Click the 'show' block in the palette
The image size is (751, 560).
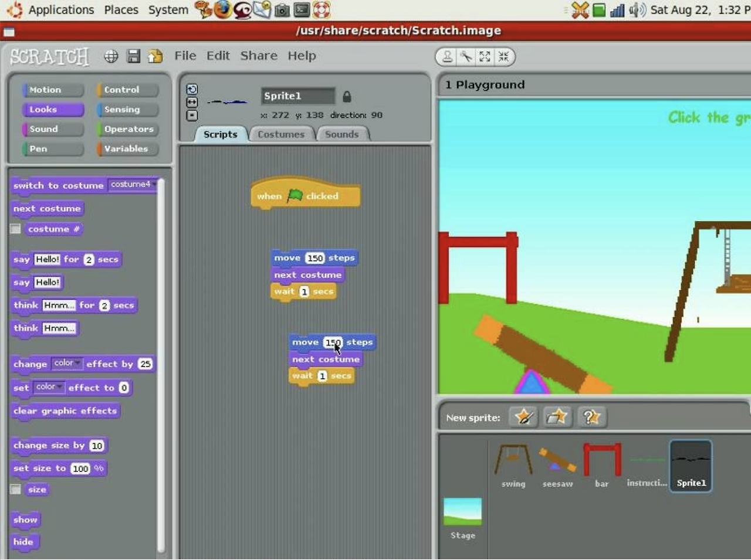coord(25,520)
